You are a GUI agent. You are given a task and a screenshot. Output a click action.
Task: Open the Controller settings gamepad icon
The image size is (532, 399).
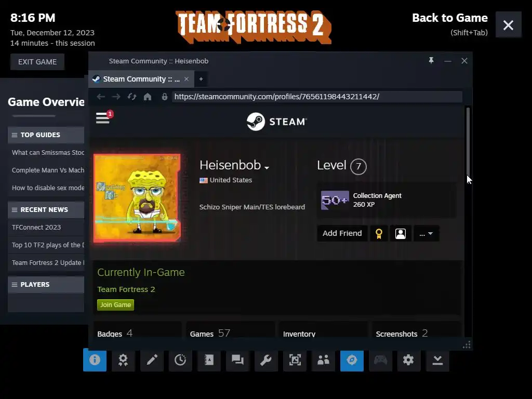coord(381,360)
